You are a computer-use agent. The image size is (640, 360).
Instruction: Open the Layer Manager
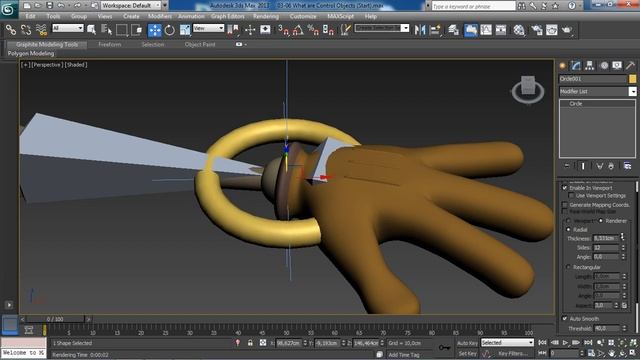453,30
